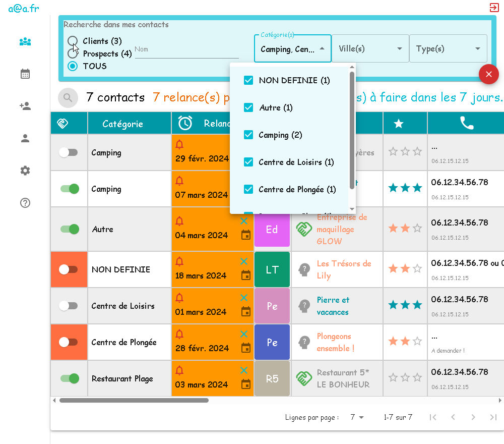Open the help question mark icon
Screen dimensions: 504x444
point(25,203)
